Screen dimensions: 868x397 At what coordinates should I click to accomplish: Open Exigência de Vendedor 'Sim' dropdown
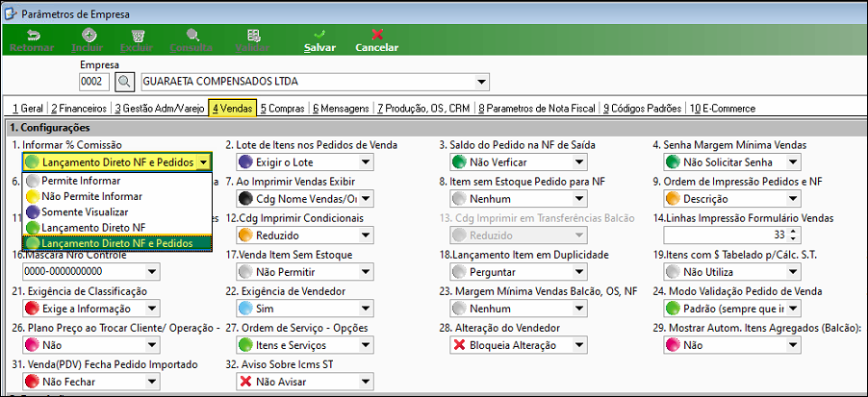coord(366,309)
